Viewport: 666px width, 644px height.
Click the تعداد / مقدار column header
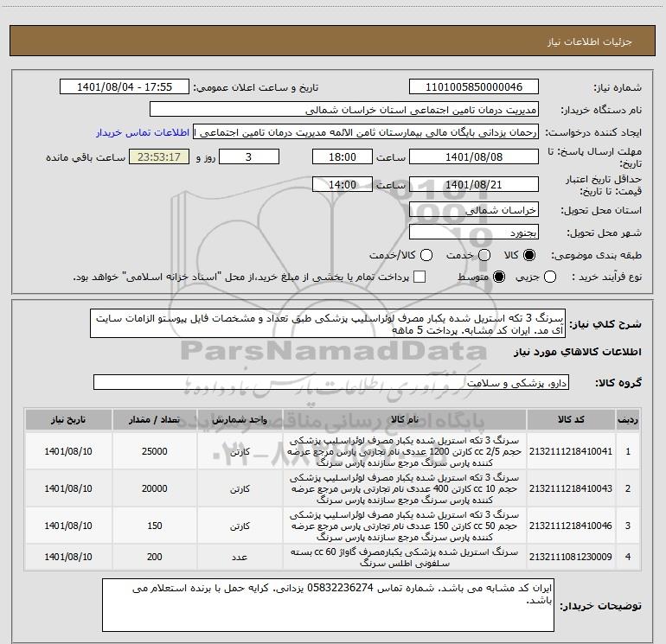[154, 419]
